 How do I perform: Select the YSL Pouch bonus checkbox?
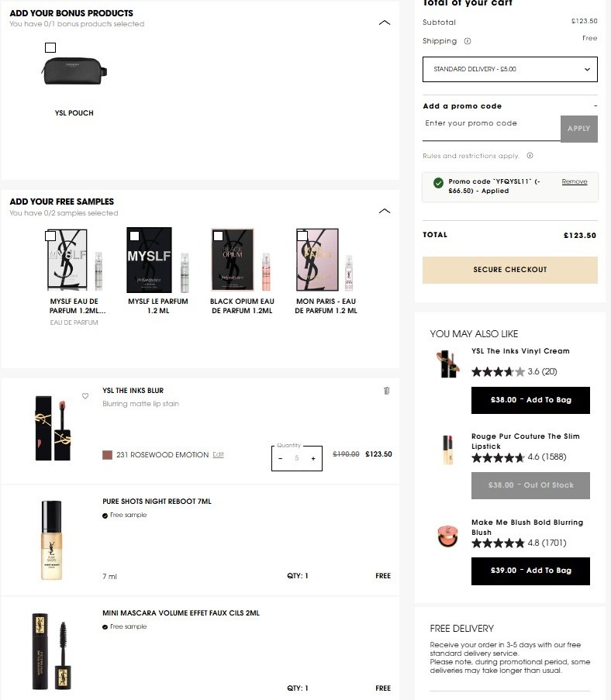50,48
